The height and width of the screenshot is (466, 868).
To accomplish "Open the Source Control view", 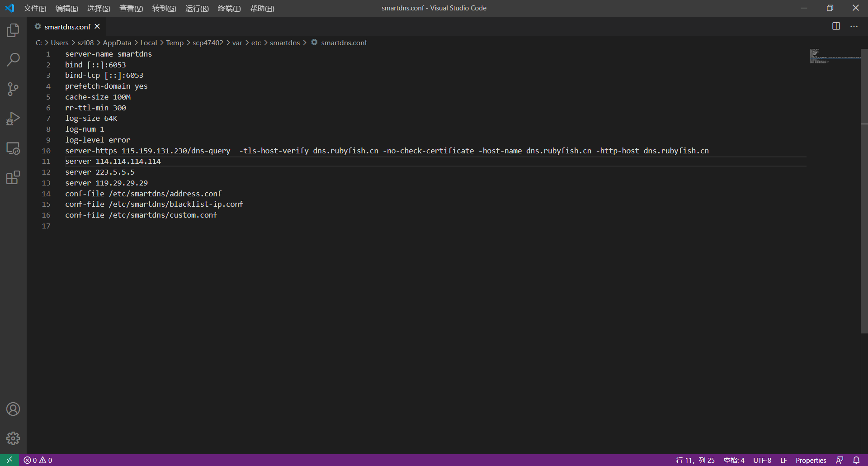I will click(13, 89).
